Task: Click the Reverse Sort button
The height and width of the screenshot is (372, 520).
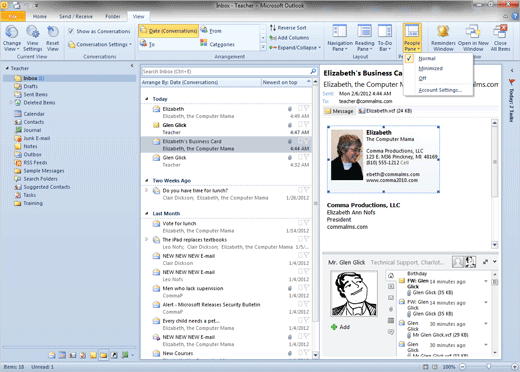Action: [x=288, y=28]
